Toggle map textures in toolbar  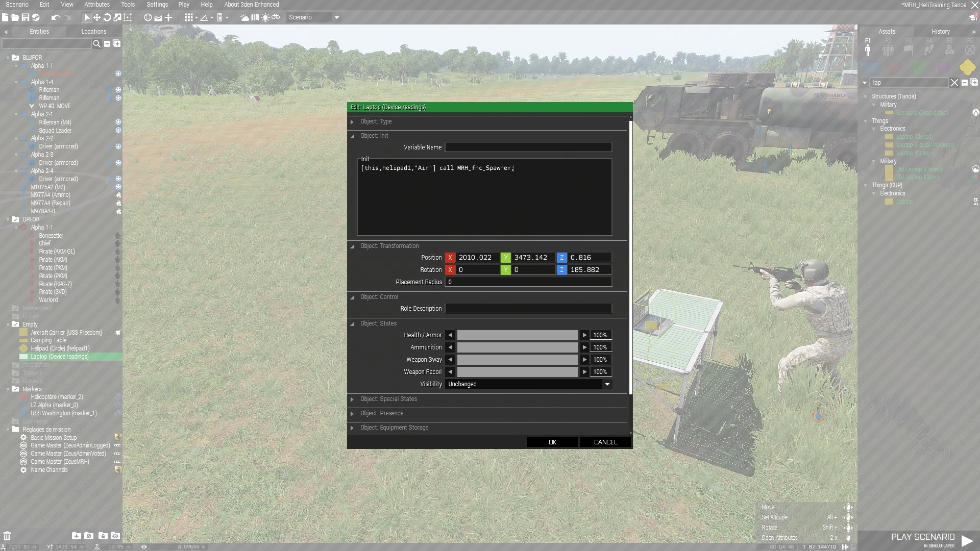pos(255,17)
